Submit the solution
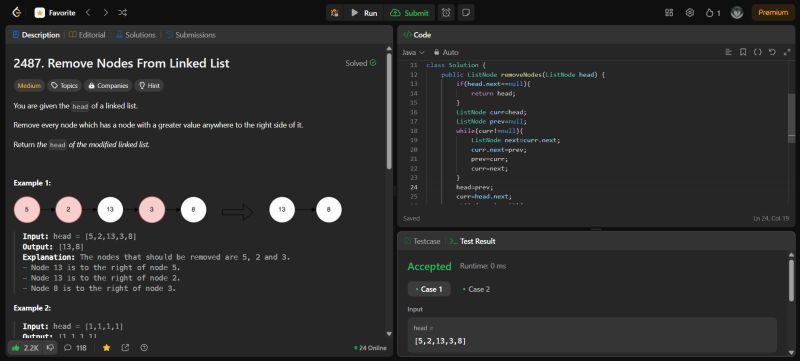This screenshot has height=361, width=800. (x=410, y=13)
